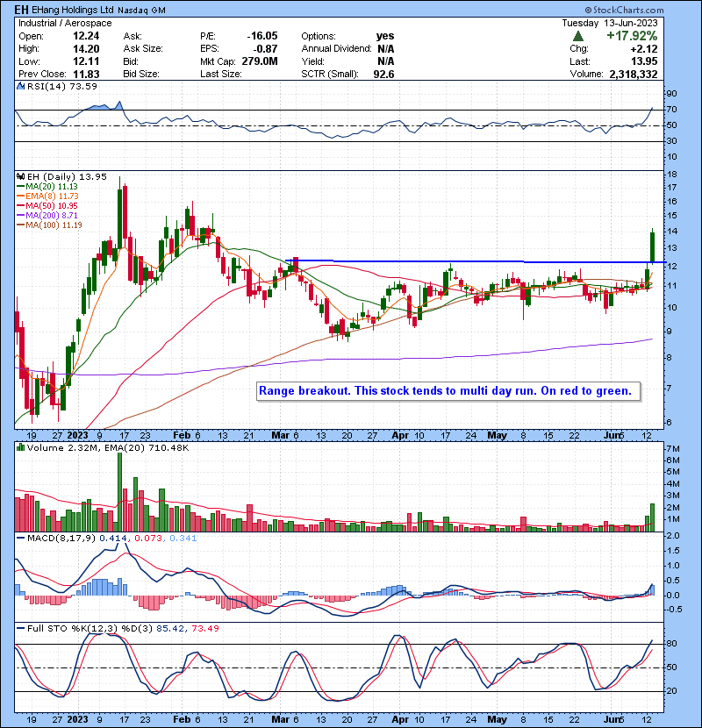Click the 80 stochastic axis label
This screenshot has height=728, width=702.
pos(672,644)
